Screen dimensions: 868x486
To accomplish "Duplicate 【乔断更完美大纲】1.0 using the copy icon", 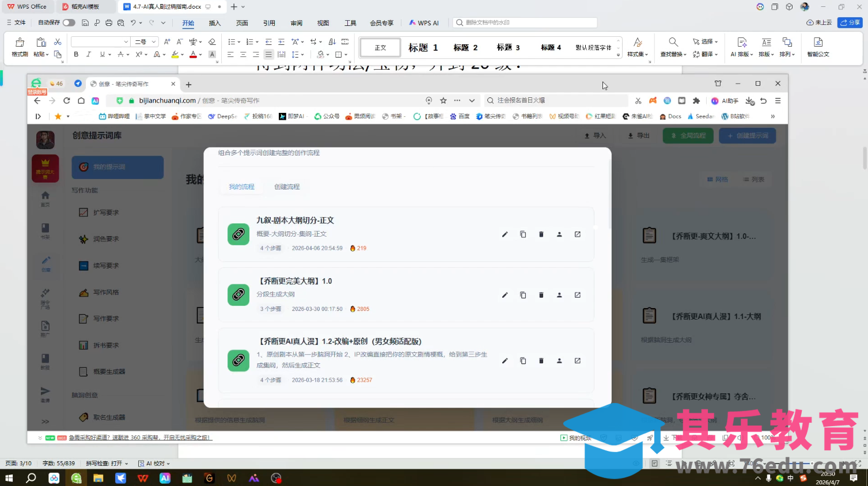I will click(x=522, y=294).
